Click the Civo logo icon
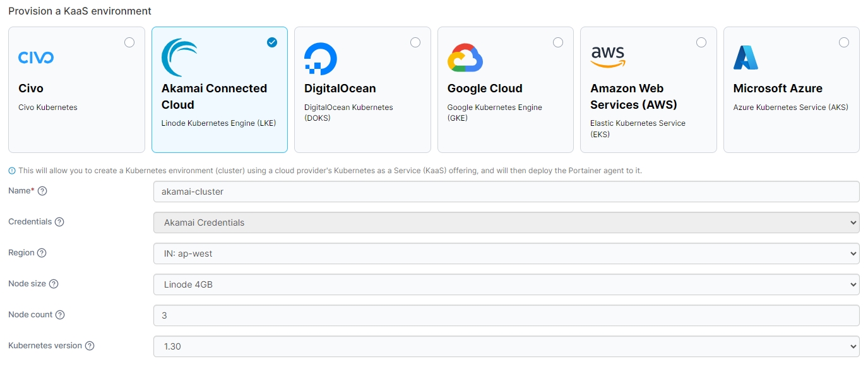Image resolution: width=868 pixels, height=366 pixels. tap(36, 58)
